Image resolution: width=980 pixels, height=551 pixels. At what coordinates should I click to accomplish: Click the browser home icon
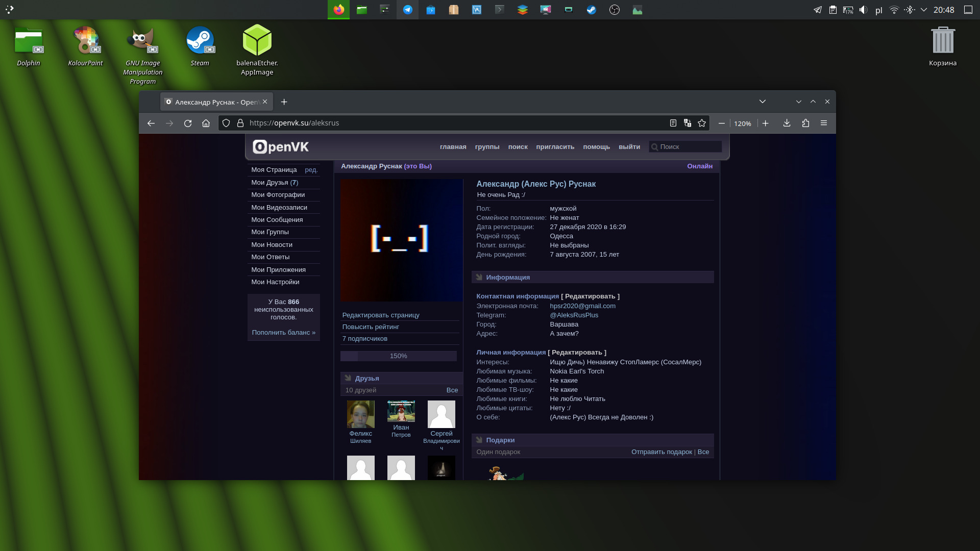[206, 123]
